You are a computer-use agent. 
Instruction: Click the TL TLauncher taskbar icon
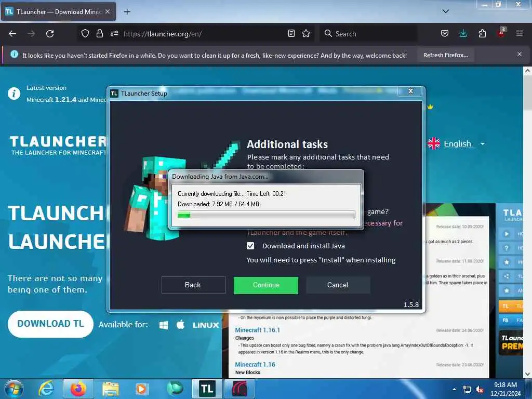[x=207, y=389]
